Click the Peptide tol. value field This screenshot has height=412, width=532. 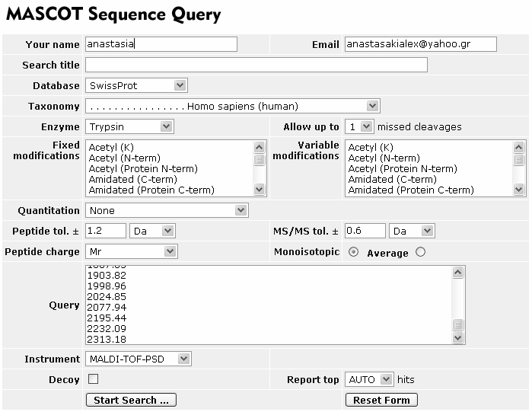pyautogui.click(x=106, y=231)
